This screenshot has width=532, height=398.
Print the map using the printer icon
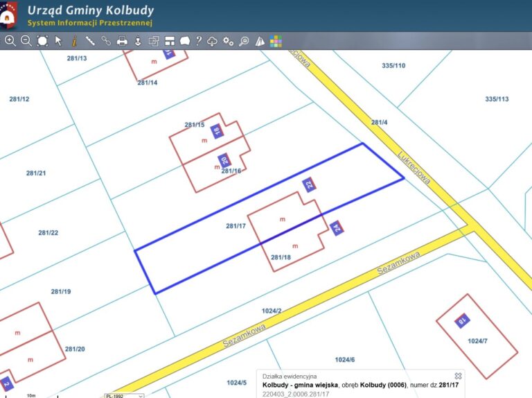pos(122,41)
